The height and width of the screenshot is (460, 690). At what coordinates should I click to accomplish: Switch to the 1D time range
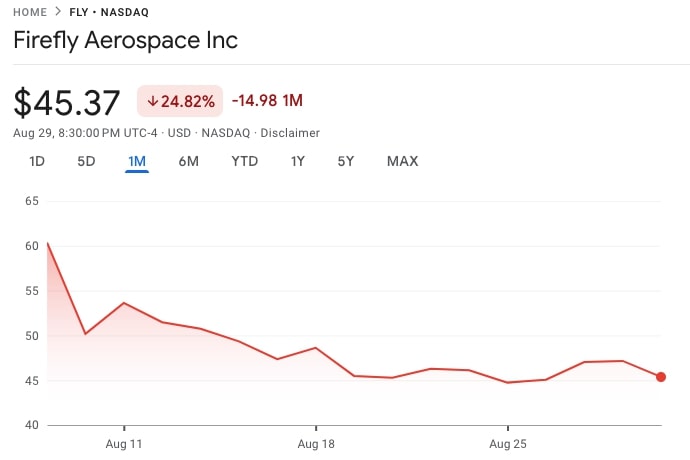tap(37, 161)
